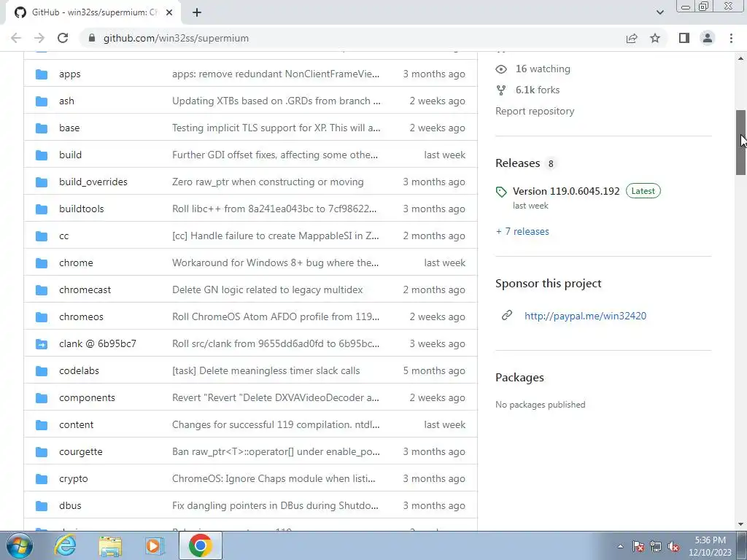Viewport: 747px width, 560px height.
Task: Click the Action Center flag tray icon
Action: pyautogui.click(x=638, y=547)
